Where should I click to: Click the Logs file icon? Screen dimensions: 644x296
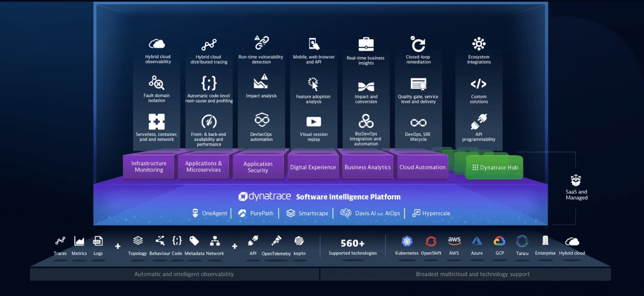click(x=98, y=241)
